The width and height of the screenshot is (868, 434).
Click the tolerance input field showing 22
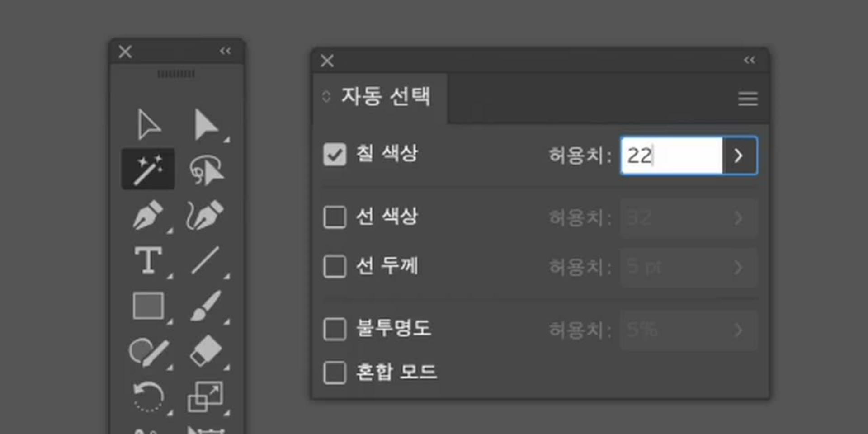pos(672,156)
